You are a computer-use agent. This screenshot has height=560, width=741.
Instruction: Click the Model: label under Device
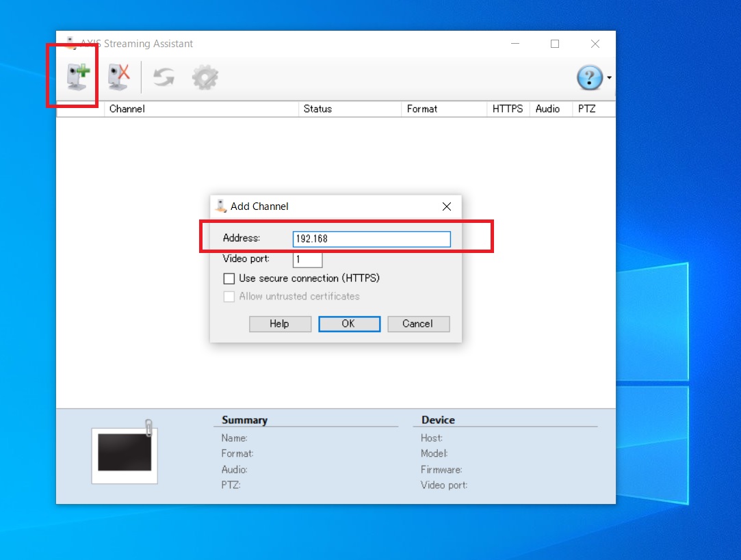[434, 454]
